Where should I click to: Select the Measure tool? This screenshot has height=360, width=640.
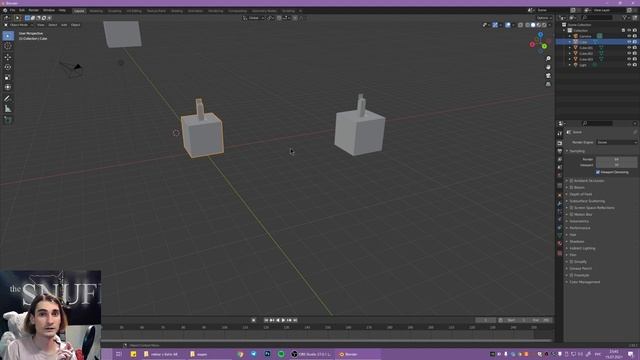point(8,109)
